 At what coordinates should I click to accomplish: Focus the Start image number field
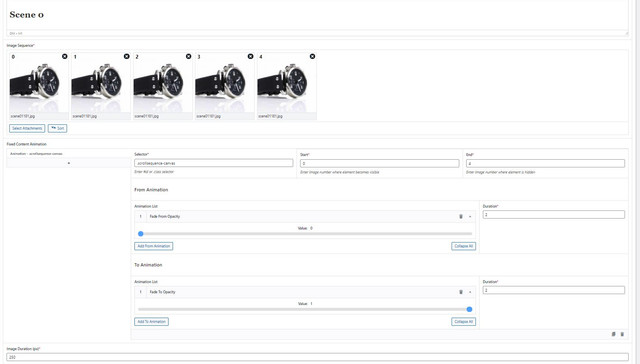(380, 163)
